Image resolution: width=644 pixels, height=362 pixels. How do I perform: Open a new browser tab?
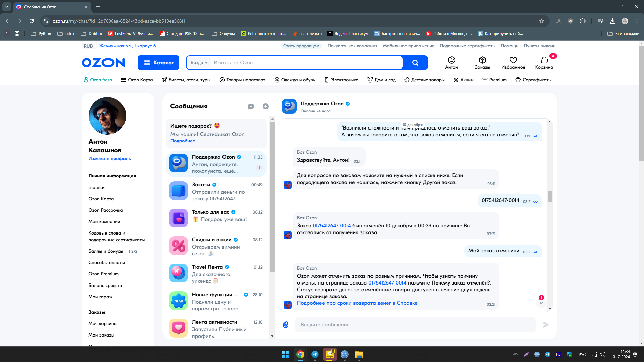point(98,7)
